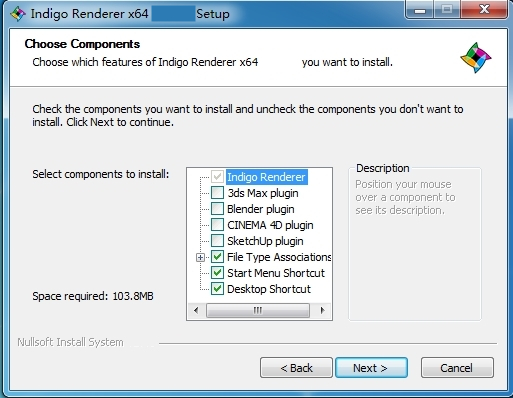Disable the Start Menu Shortcut option

coord(217,273)
